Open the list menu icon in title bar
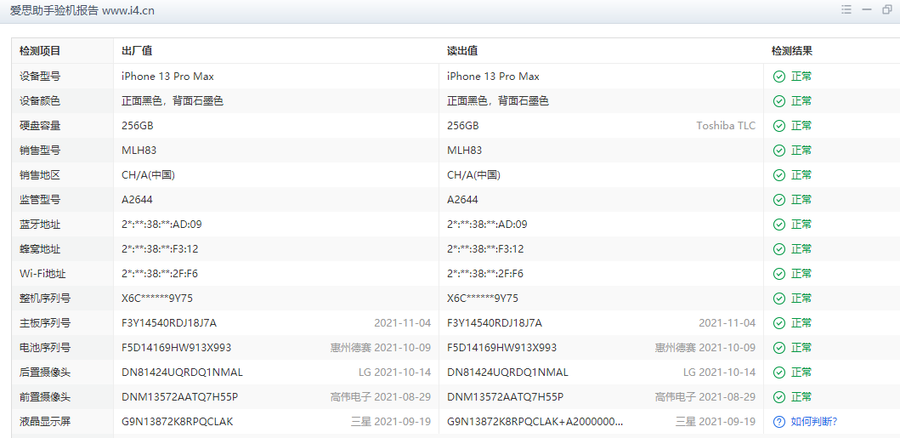The image size is (900, 438). pyautogui.click(x=846, y=10)
